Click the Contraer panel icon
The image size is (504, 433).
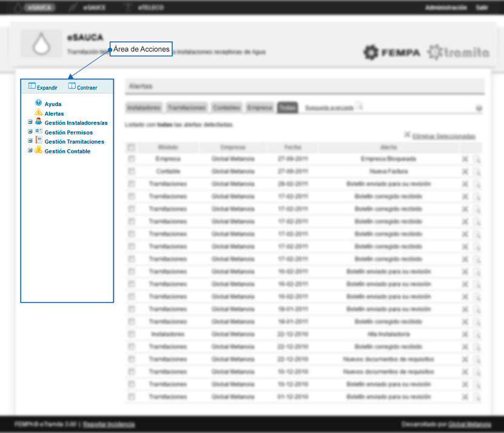click(x=72, y=87)
